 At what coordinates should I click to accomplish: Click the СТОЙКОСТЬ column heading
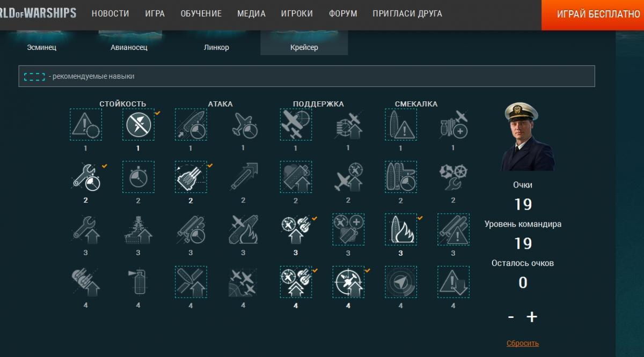(x=123, y=104)
